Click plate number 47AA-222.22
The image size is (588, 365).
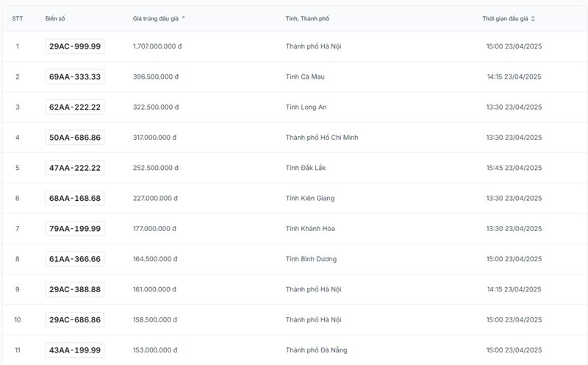[75, 168]
